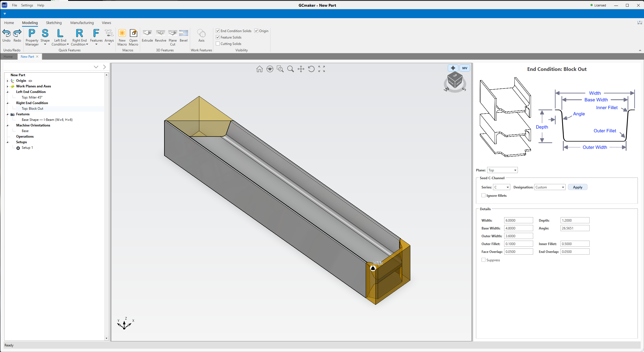Open Left End Condition dropdown
This screenshot has width=644, height=352.
tap(60, 37)
